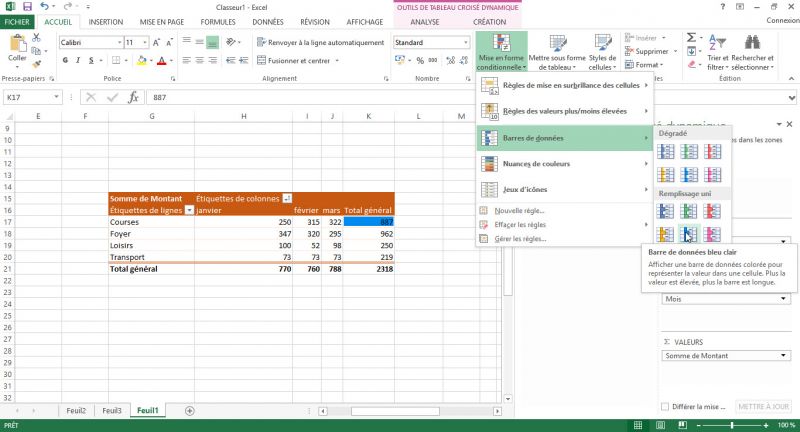Switch to the MISE EN PAGE tab
Viewport: 800px width, 432px height.
pos(162,22)
